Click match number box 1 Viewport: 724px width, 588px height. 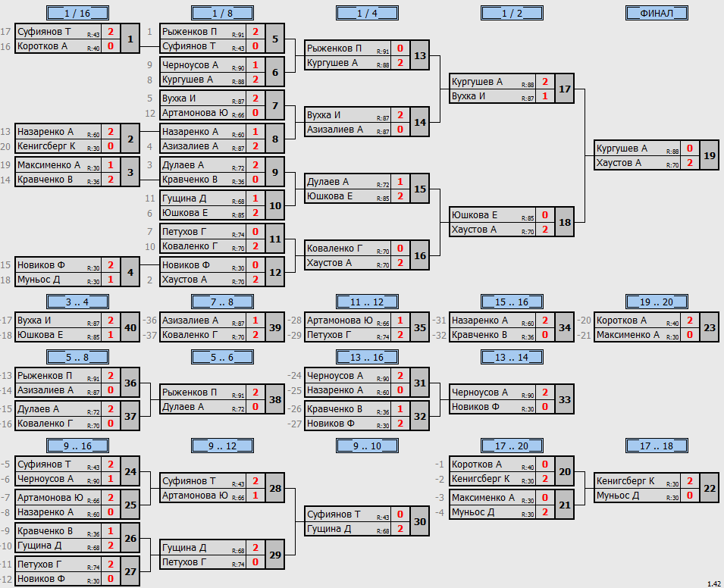point(130,39)
